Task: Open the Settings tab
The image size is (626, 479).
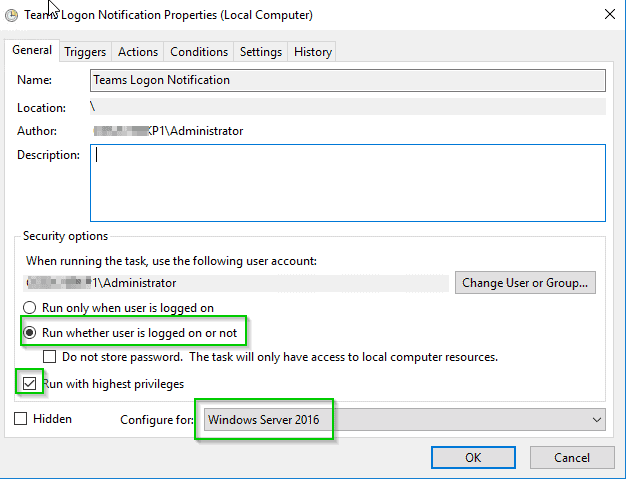Action: (261, 52)
